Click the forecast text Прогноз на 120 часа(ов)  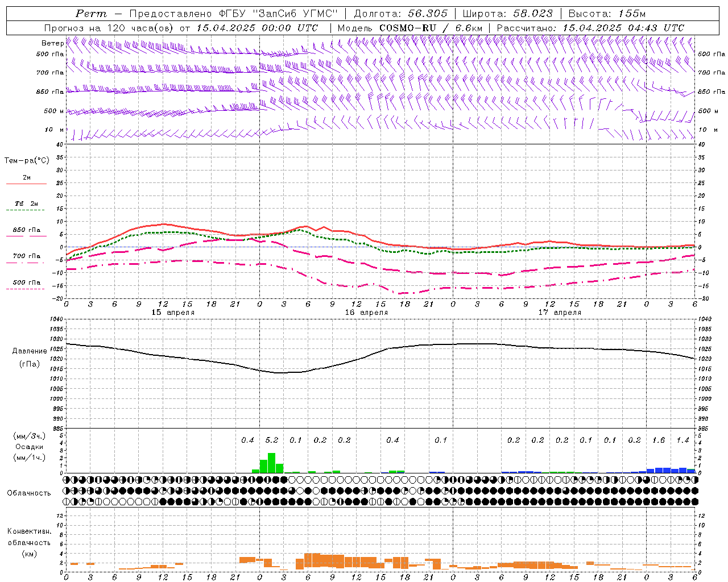(x=109, y=28)
